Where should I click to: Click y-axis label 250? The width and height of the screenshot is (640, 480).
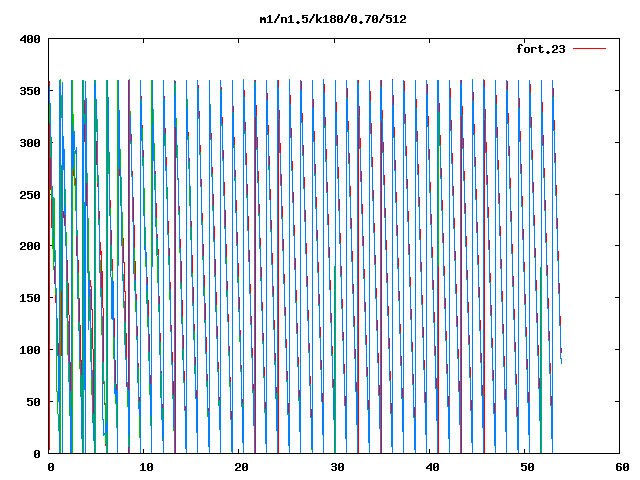pyautogui.click(x=30, y=195)
